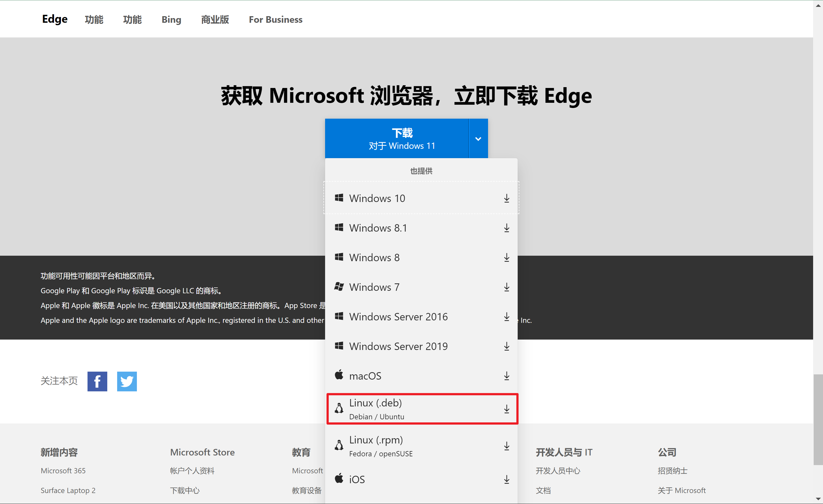Click download arrow for Windows 10
The image size is (823, 504).
[506, 198]
